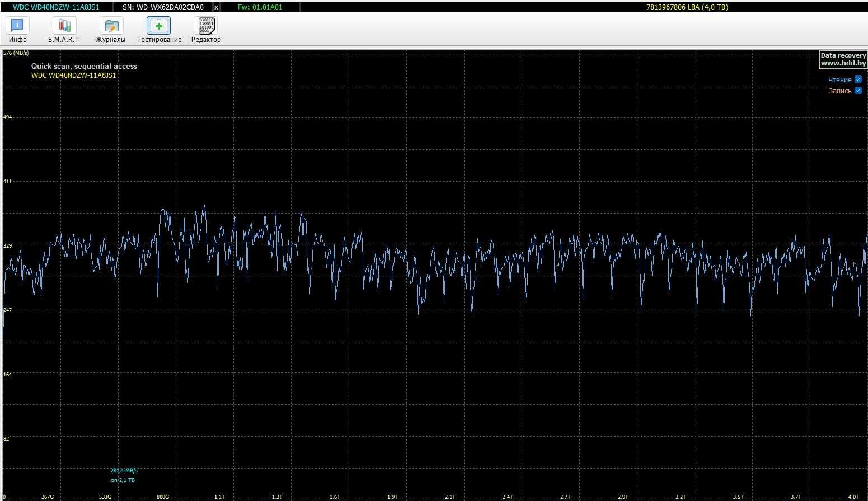This screenshot has height=501, width=868.
Task: Click the 2,9T axis label
Action: pyautogui.click(x=623, y=497)
